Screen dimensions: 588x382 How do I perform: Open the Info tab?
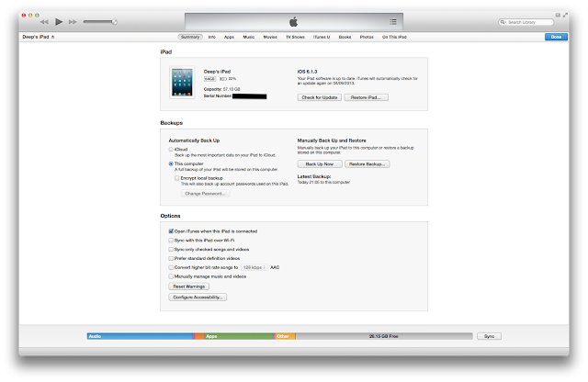pos(212,37)
